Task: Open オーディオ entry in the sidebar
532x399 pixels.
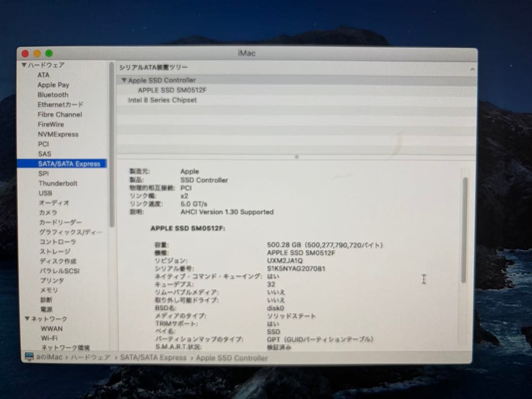Action: point(54,202)
